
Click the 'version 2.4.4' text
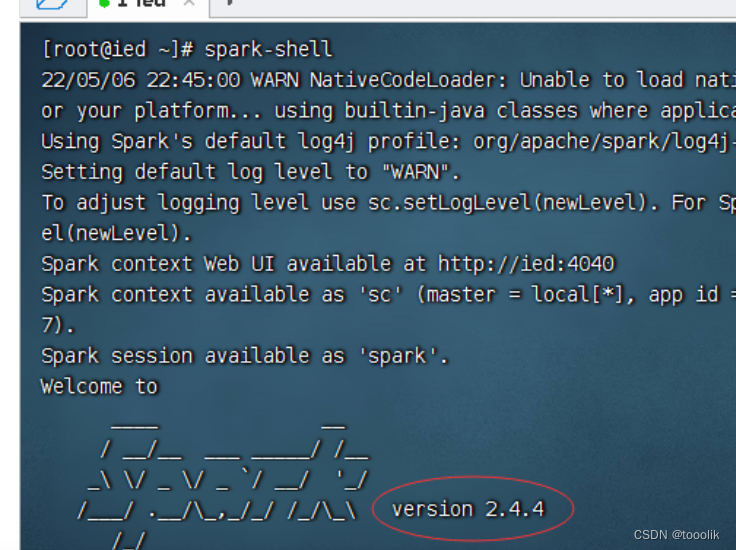pyautogui.click(x=468, y=509)
